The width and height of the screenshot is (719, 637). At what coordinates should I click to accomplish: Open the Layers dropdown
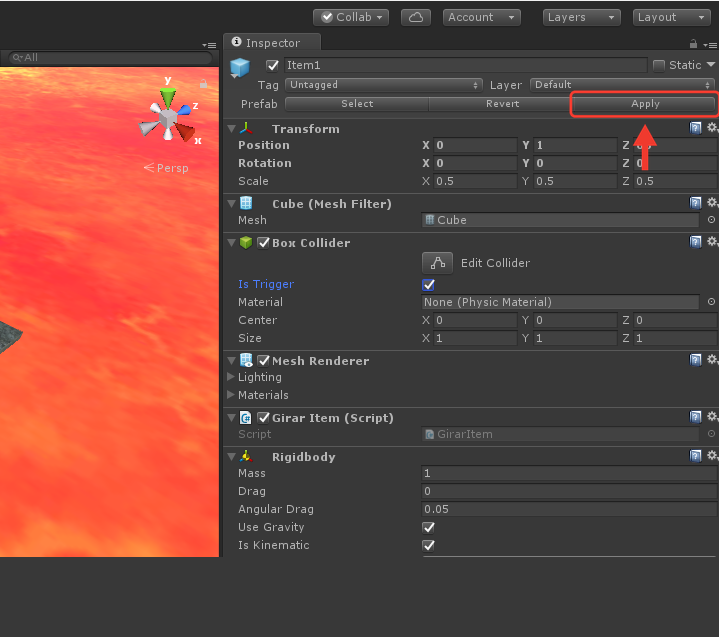click(581, 17)
